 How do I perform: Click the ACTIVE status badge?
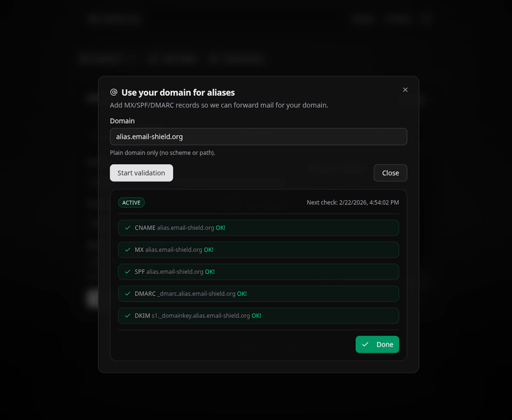(131, 203)
